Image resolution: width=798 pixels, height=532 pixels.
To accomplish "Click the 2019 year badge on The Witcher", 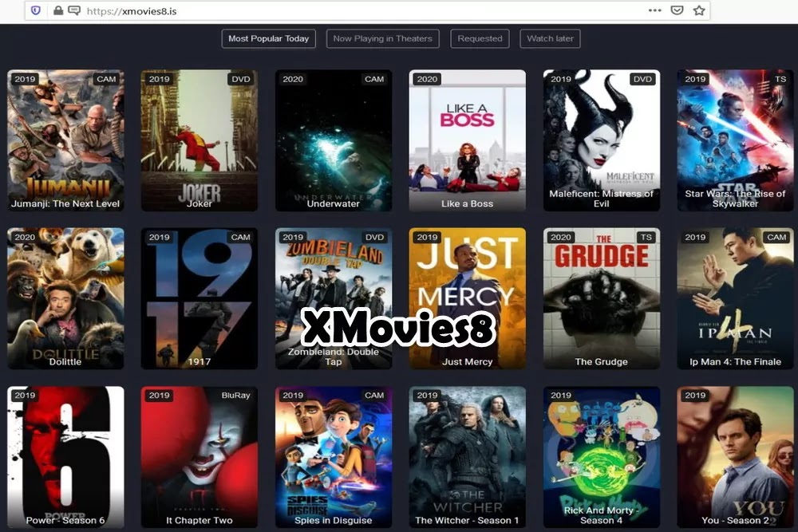I will pyautogui.click(x=427, y=395).
